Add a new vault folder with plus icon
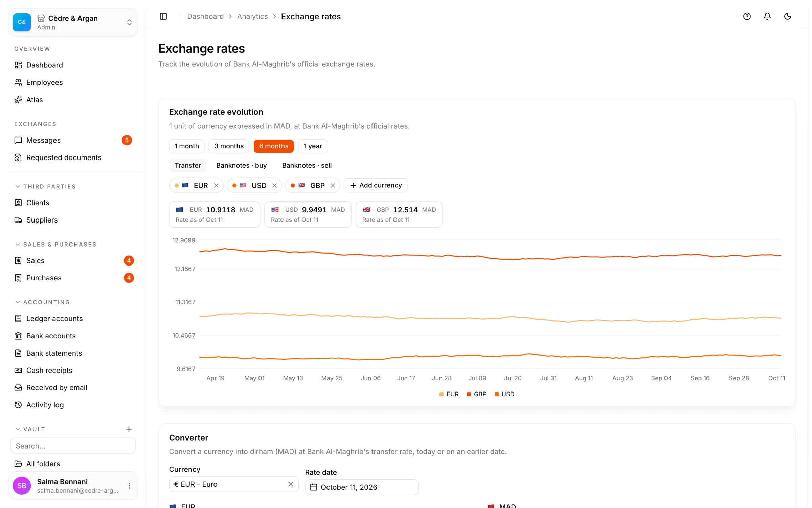This screenshot has width=812, height=508. tap(129, 429)
